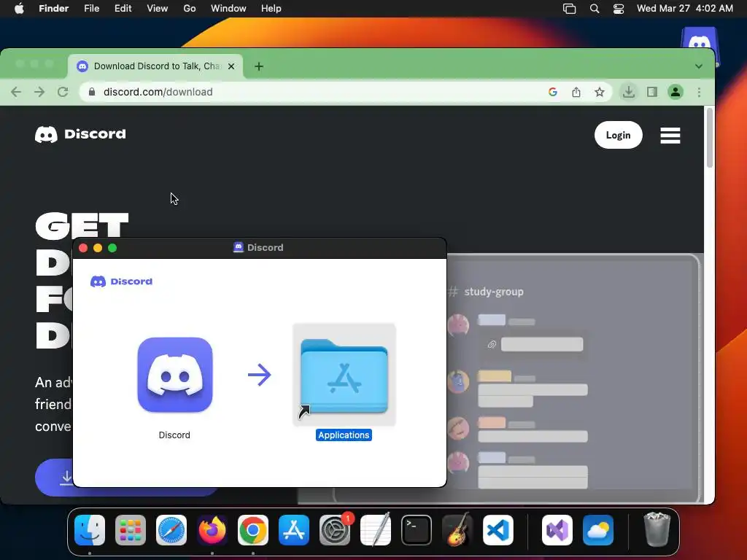Screen dimensions: 747x560
Task: Click the Discord label under app icon
Action: click(174, 435)
